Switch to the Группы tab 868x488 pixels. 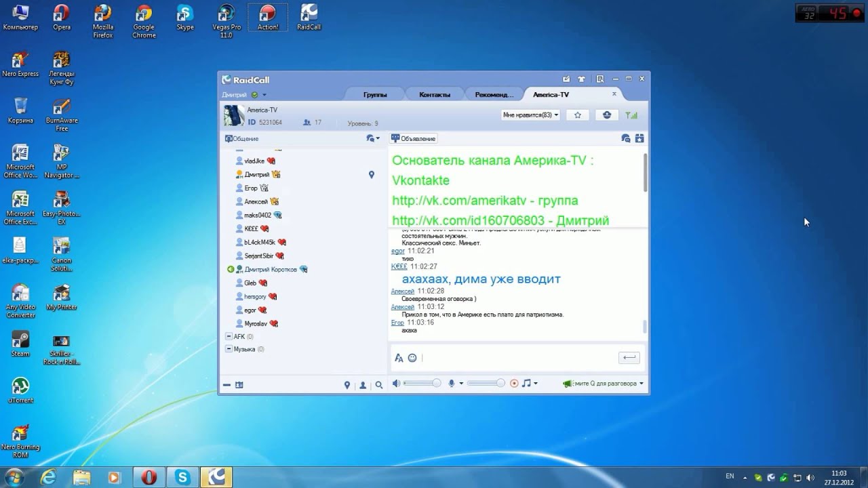[375, 95]
